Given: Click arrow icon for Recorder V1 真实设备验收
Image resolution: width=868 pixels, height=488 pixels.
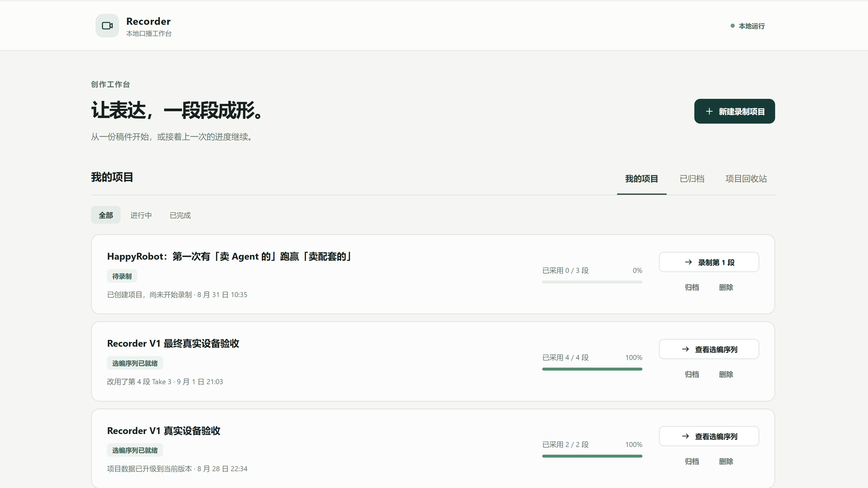Looking at the screenshot, I should pyautogui.click(x=685, y=436).
